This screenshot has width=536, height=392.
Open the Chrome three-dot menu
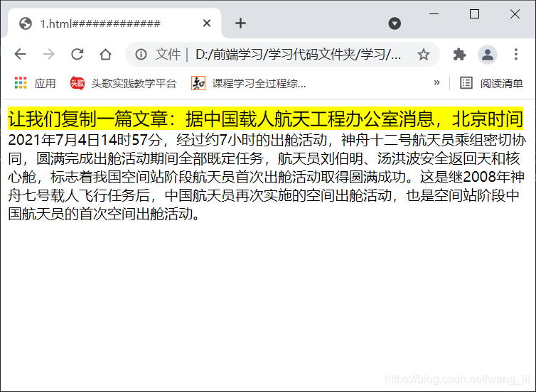(x=516, y=54)
